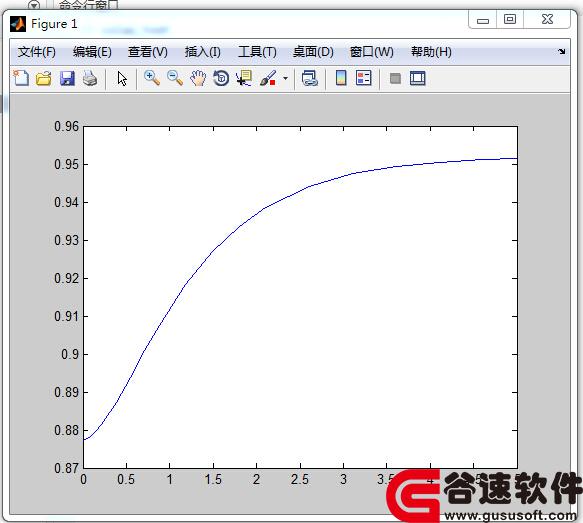The image size is (583, 523).
Task: Insert a colorbar using the toolbar icon
Action: tap(341, 78)
